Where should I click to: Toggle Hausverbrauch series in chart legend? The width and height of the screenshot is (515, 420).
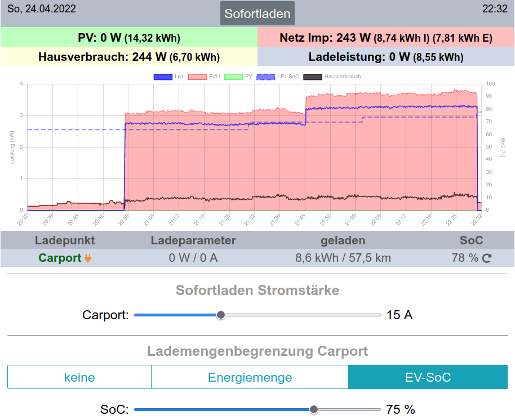(332, 77)
